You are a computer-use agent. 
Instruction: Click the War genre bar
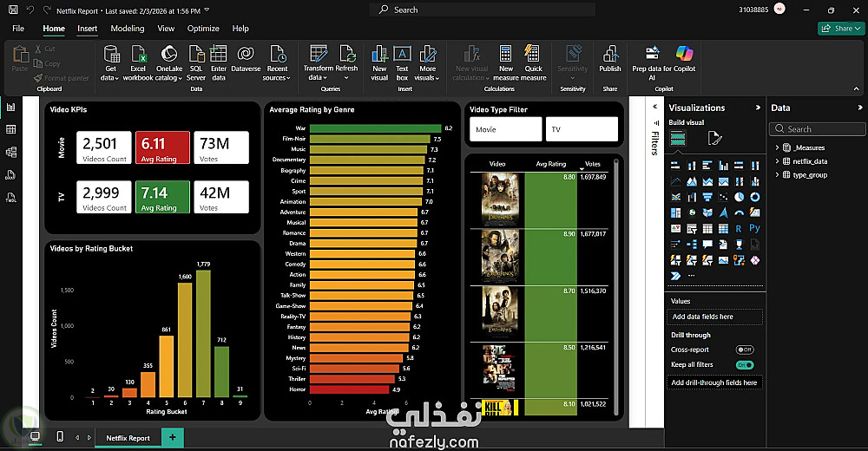click(x=375, y=128)
